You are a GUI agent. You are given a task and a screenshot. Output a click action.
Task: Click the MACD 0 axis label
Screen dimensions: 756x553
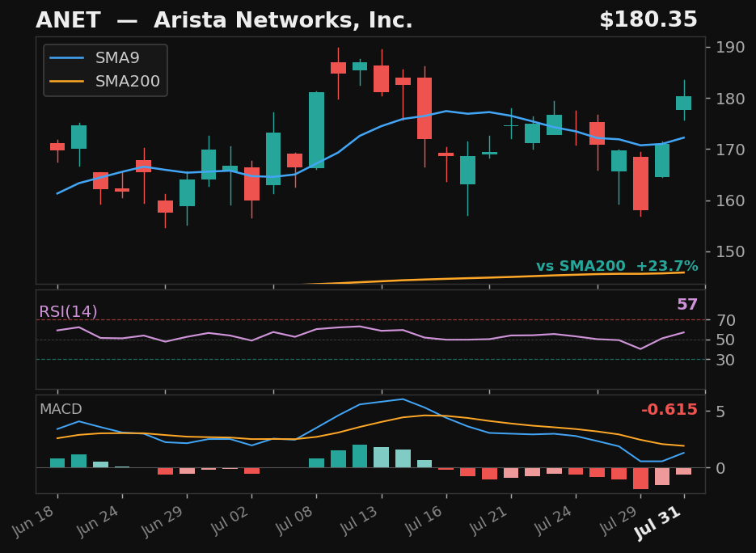click(720, 468)
